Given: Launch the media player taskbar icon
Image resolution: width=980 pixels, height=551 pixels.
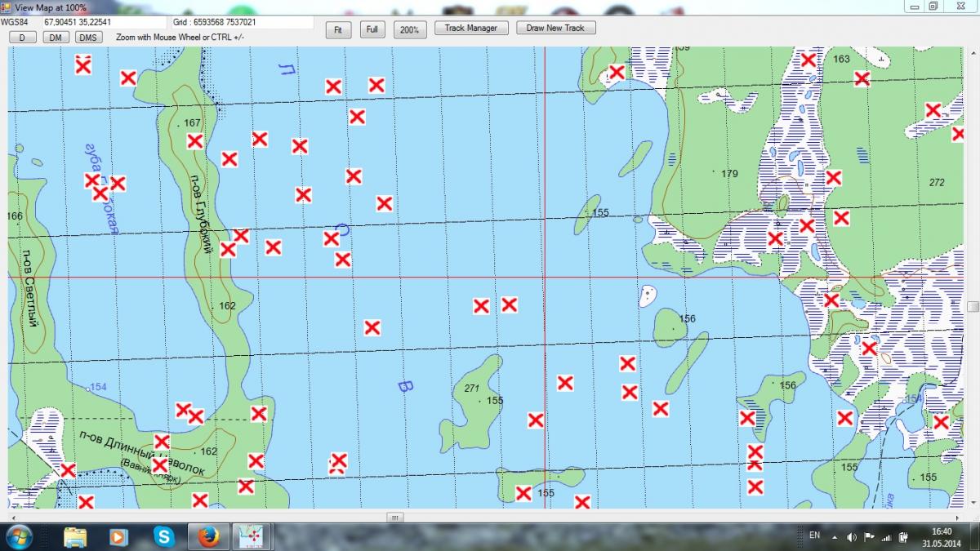Looking at the screenshot, I should point(119,536).
